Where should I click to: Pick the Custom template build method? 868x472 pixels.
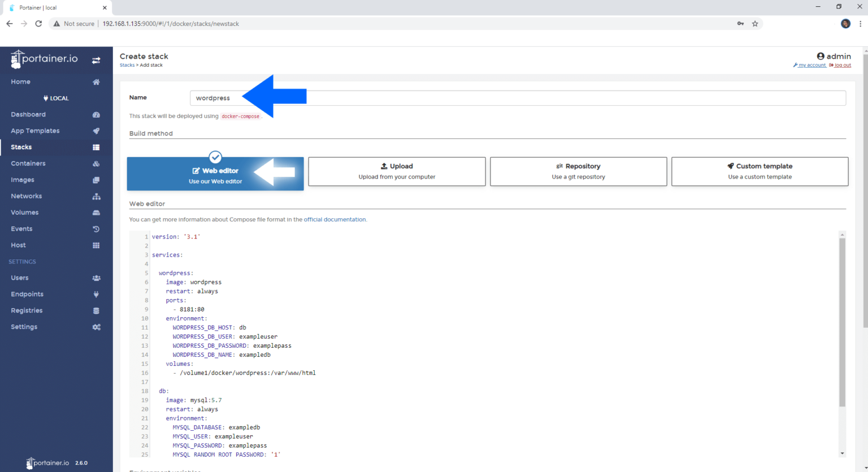pos(759,171)
